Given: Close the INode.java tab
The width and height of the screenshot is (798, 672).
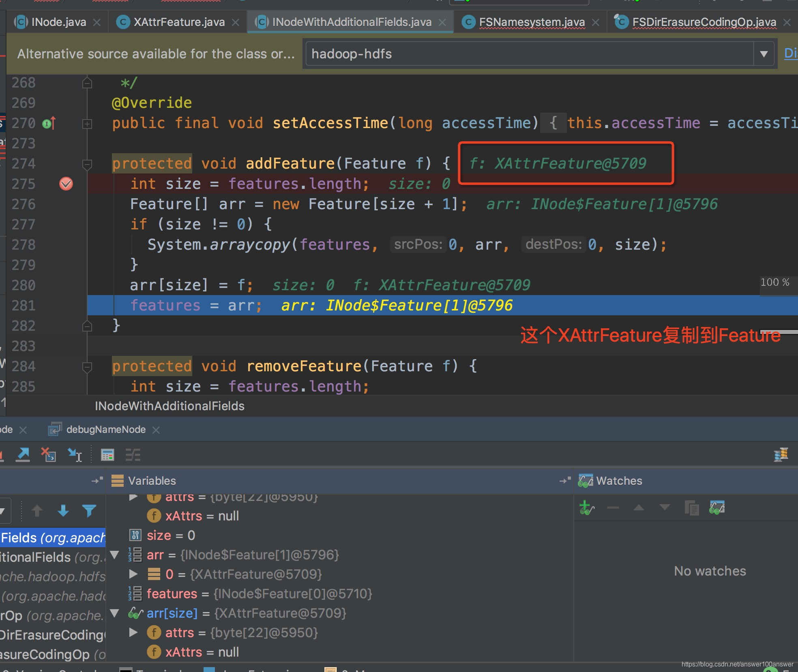Looking at the screenshot, I should (x=97, y=22).
